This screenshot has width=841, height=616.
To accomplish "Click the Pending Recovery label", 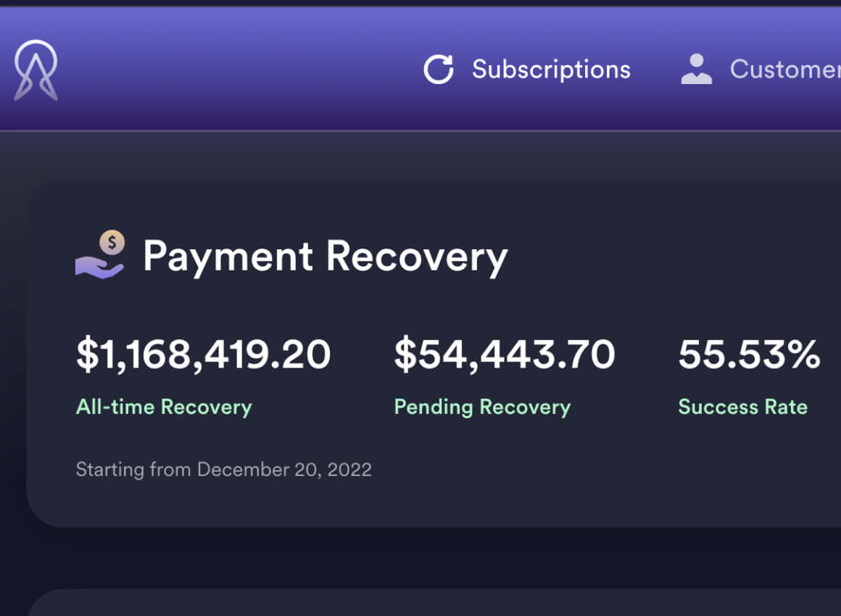I will point(482,407).
